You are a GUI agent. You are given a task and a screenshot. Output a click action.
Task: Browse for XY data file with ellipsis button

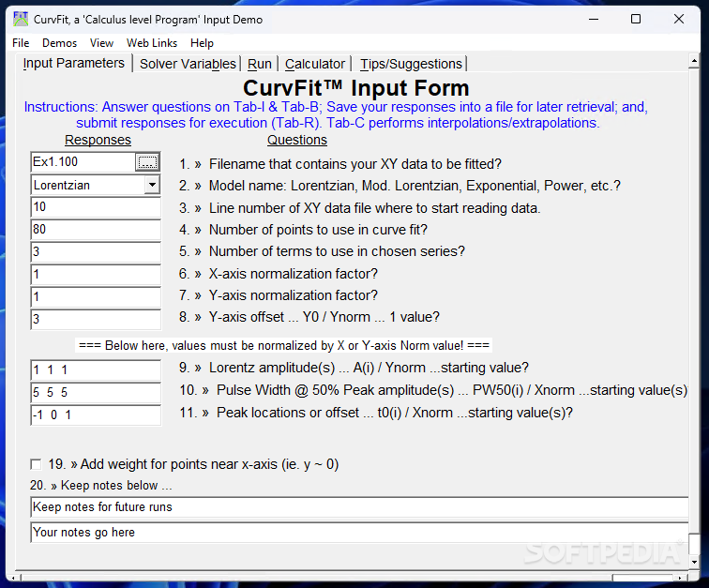tap(147, 162)
